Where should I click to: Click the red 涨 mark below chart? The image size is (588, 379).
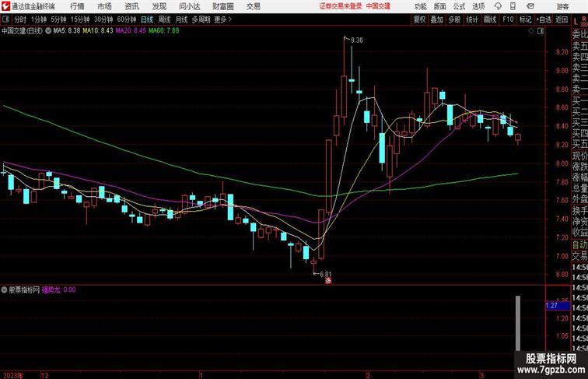[328, 280]
